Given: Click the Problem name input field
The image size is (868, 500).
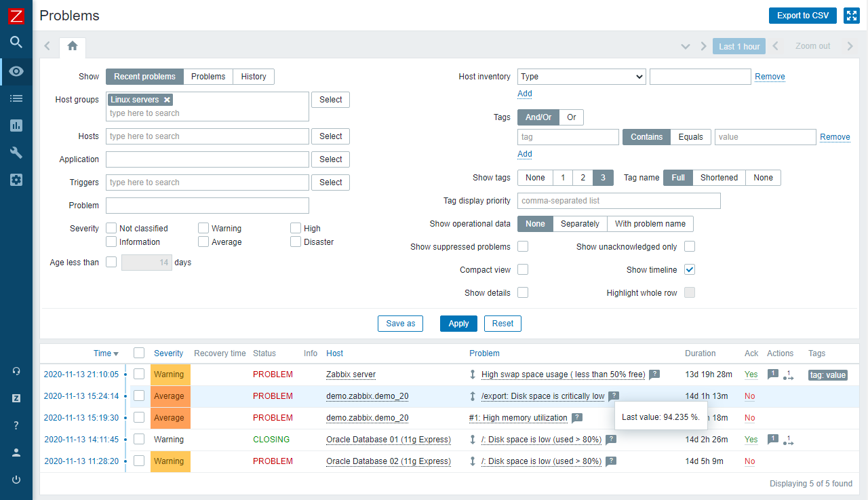Looking at the screenshot, I should tap(208, 206).
